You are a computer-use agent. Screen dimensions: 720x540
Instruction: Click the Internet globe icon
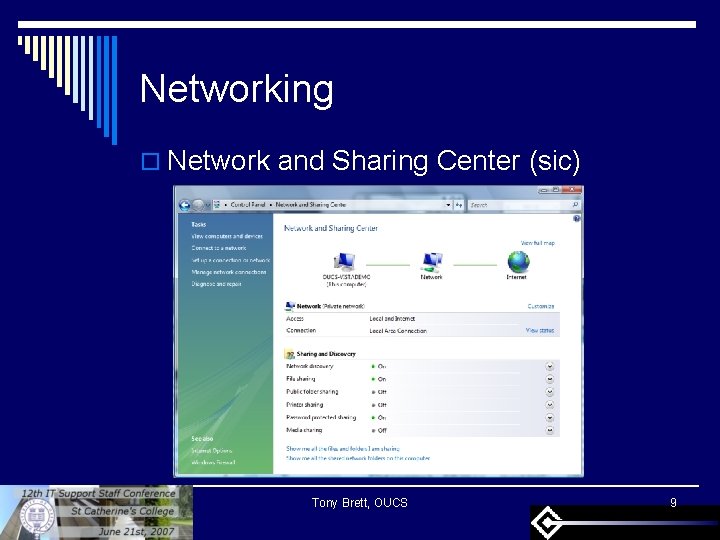[518, 262]
